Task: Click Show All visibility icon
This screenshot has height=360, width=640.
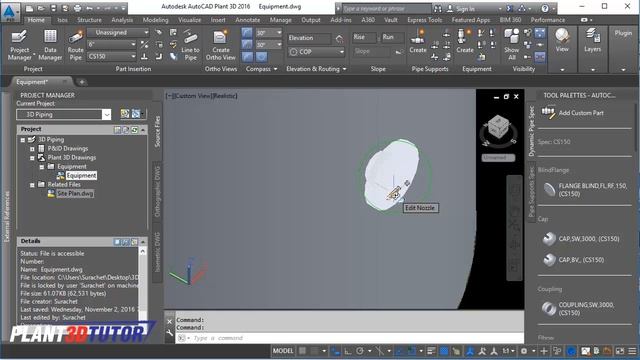Action: (x=511, y=44)
